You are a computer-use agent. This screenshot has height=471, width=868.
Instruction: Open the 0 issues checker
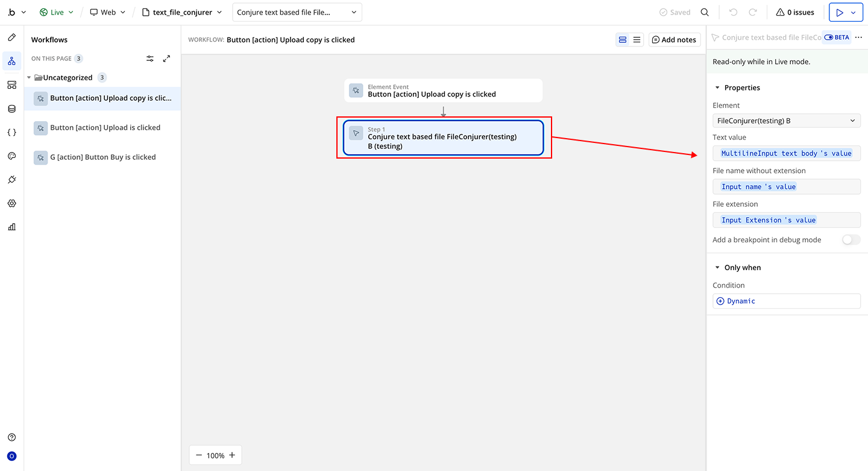(795, 12)
